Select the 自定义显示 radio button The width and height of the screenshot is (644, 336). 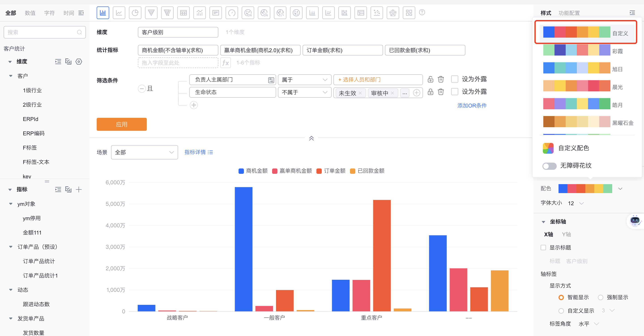561,311
